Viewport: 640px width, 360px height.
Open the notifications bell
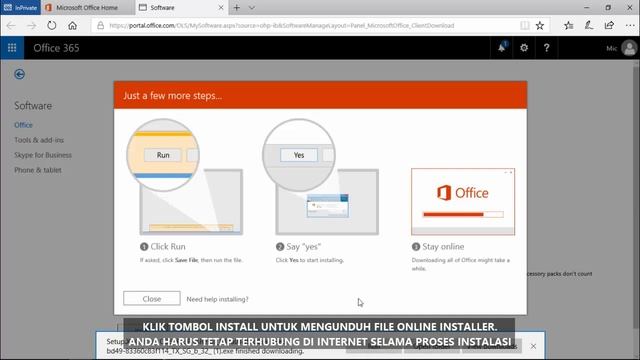coord(502,48)
